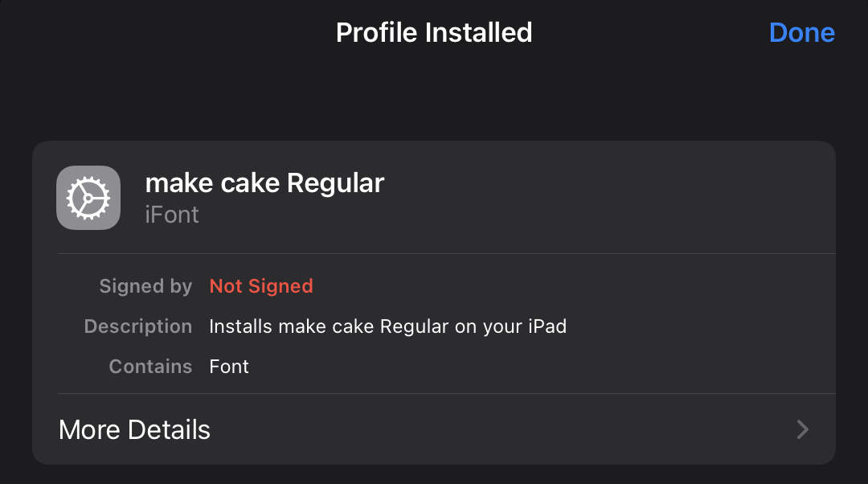Click the Font value beside Contains

(x=229, y=367)
